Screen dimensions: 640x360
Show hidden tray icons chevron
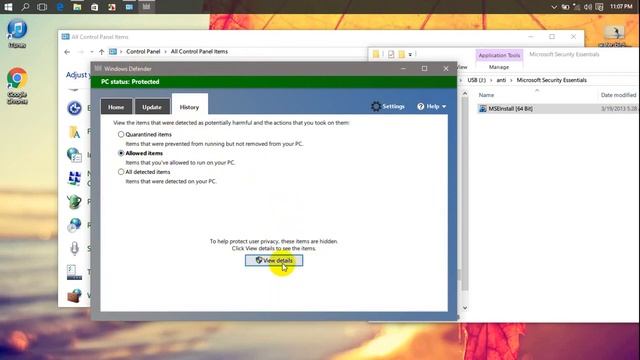(x=554, y=7)
